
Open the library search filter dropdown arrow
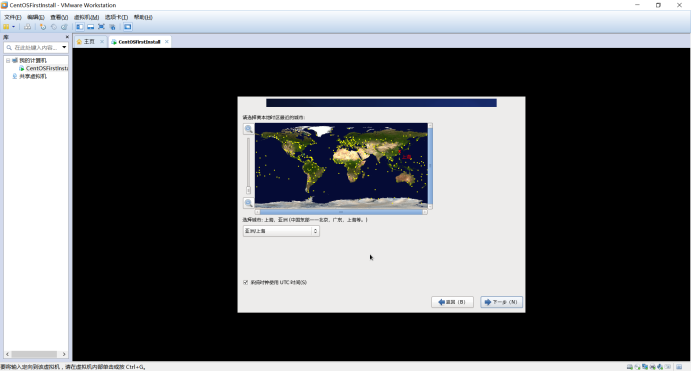click(64, 47)
